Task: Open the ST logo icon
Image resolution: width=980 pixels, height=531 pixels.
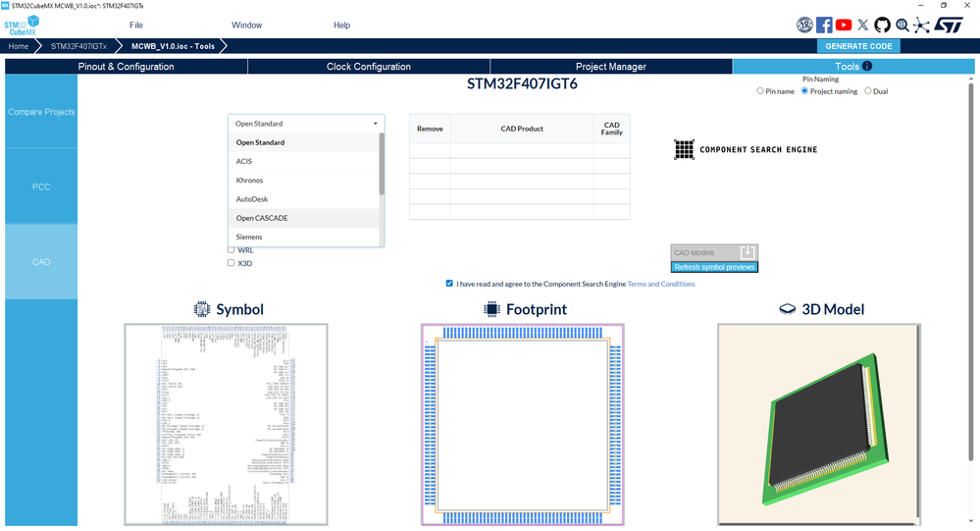Action: coord(949,25)
